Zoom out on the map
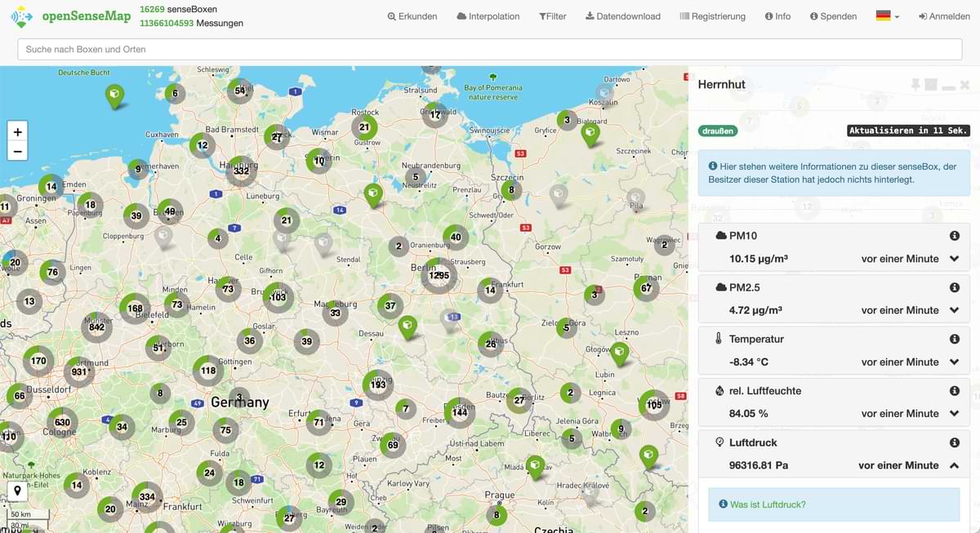The width and height of the screenshot is (980, 533). [x=17, y=151]
